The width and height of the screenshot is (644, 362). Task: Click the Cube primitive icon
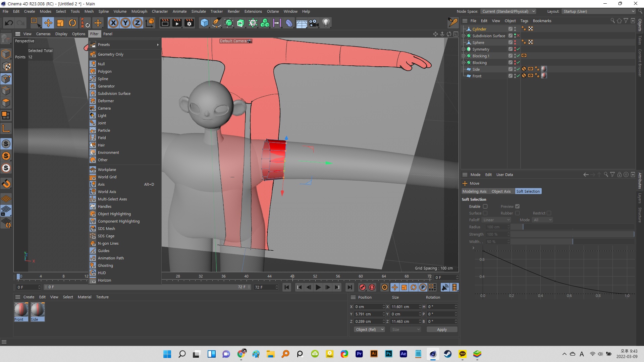coord(204,23)
